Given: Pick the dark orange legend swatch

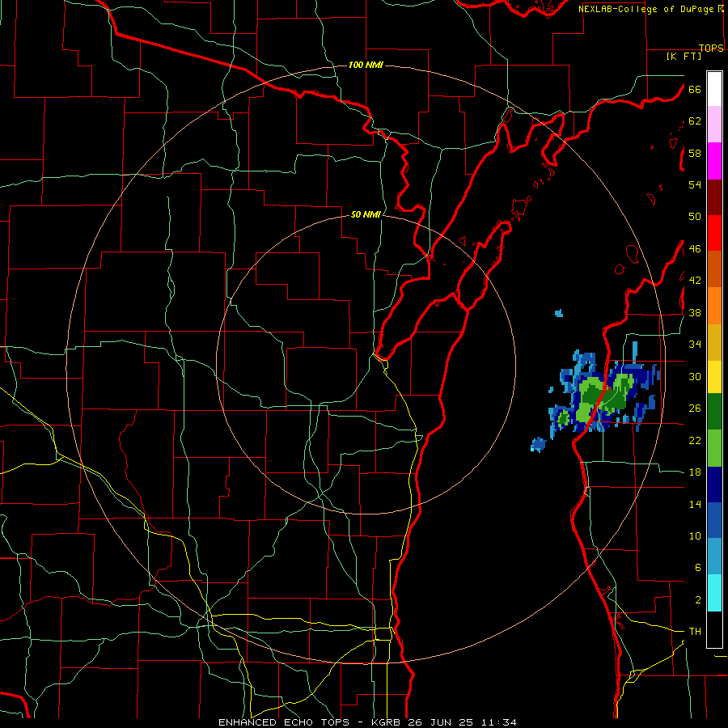Looking at the screenshot, I should click(714, 269).
